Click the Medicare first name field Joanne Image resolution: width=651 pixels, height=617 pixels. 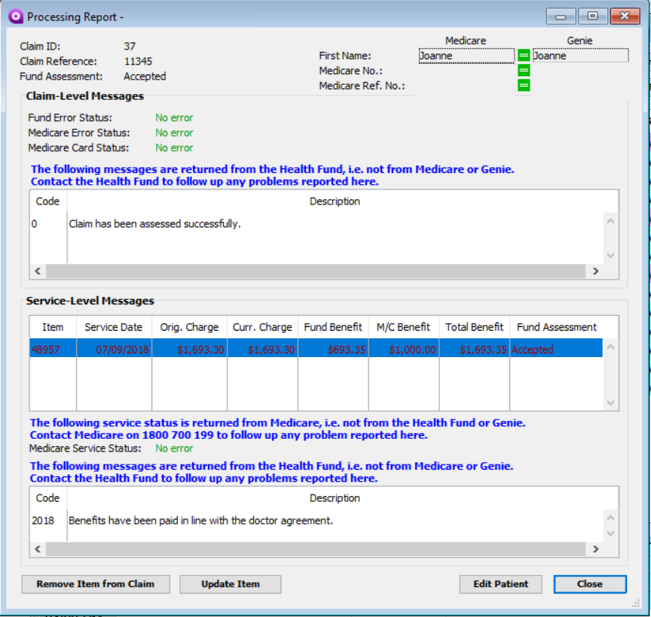pos(465,56)
